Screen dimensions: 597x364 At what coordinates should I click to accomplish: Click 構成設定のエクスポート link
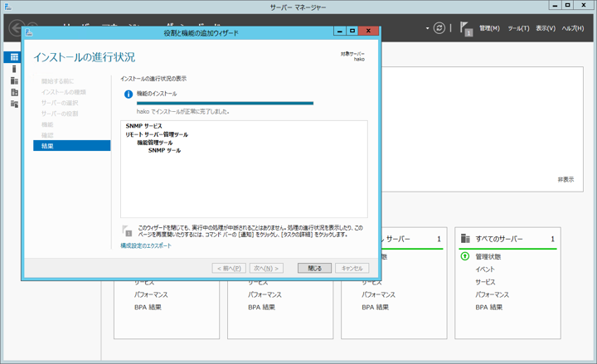click(x=146, y=245)
